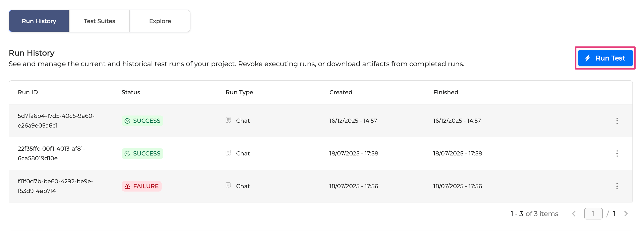The image size is (644, 231).
Task: Click the FAILURE warning triangle icon
Action: click(127, 186)
